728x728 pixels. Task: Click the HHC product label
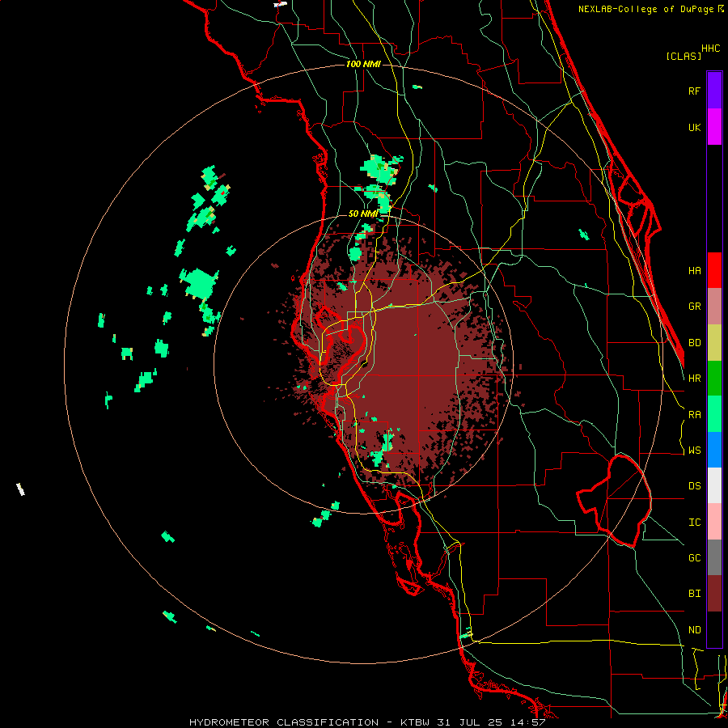tap(711, 49)
